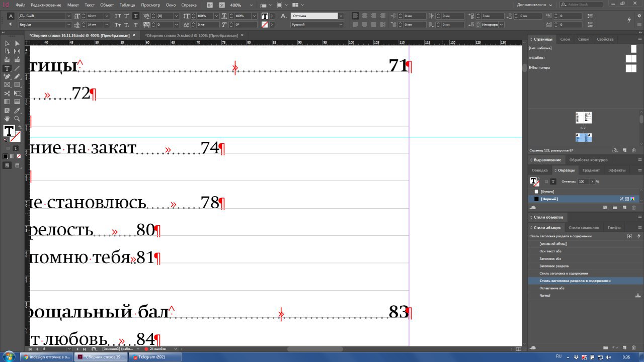Swap fill and stroke in the toolbox
This screenshot has width=644, height=362.
click(20, 128)
